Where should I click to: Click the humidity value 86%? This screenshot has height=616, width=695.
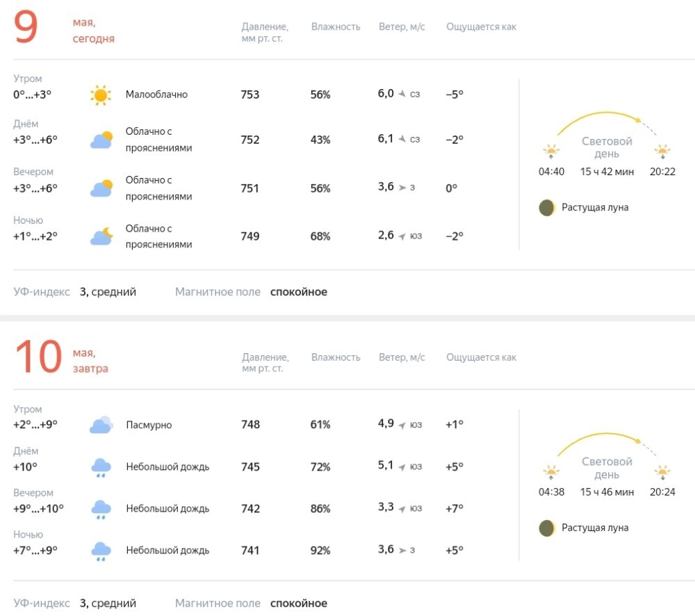[320, 509]
